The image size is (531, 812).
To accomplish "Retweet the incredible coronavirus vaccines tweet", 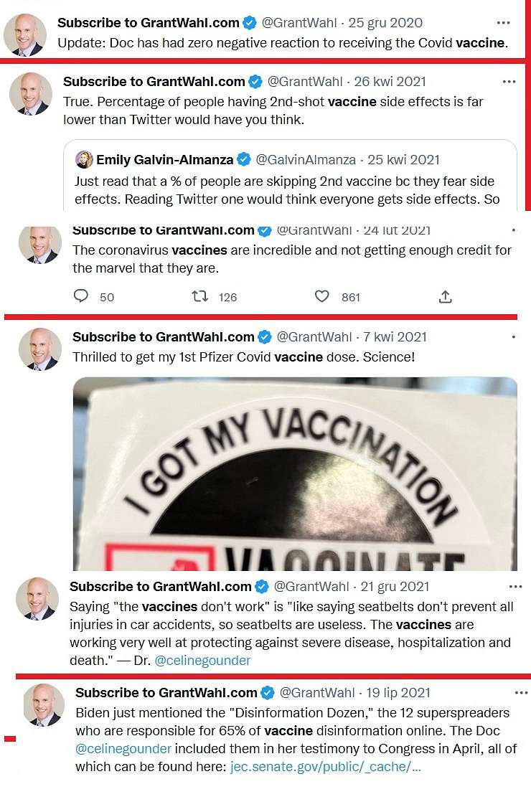I will click(199, 296).
